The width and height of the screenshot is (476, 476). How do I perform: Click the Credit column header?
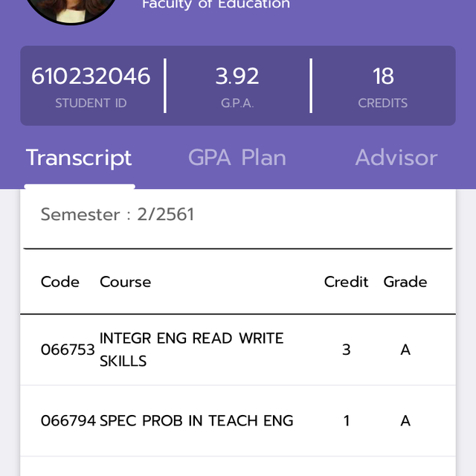(346, 282)
